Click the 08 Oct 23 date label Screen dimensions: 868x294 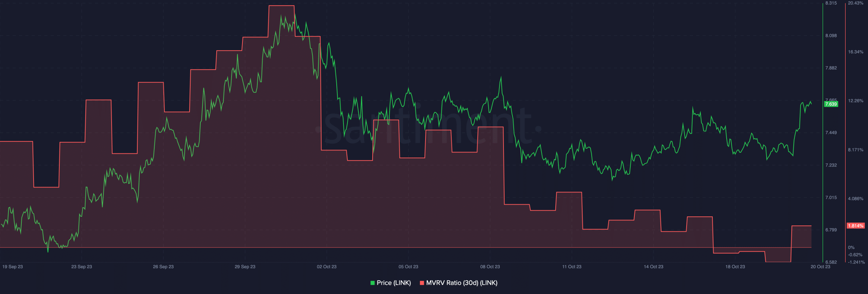click(x=490, y=267)
